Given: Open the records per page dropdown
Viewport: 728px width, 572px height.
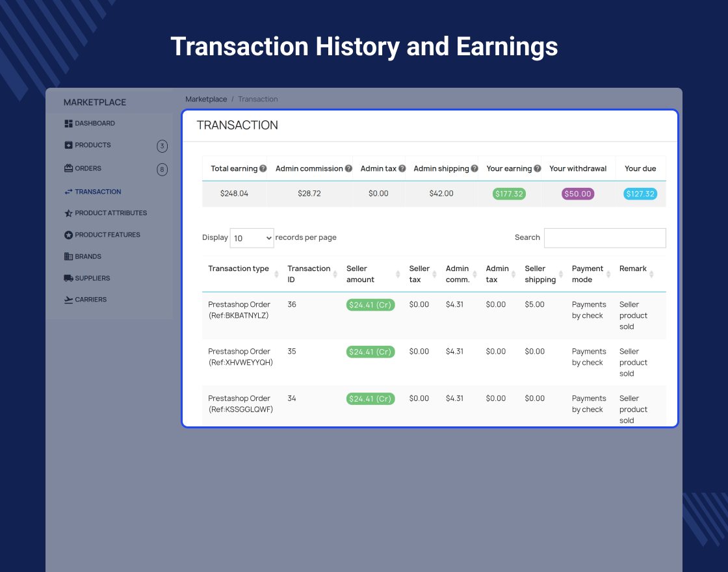Looking at the screenshot, I should coord(252,238).
